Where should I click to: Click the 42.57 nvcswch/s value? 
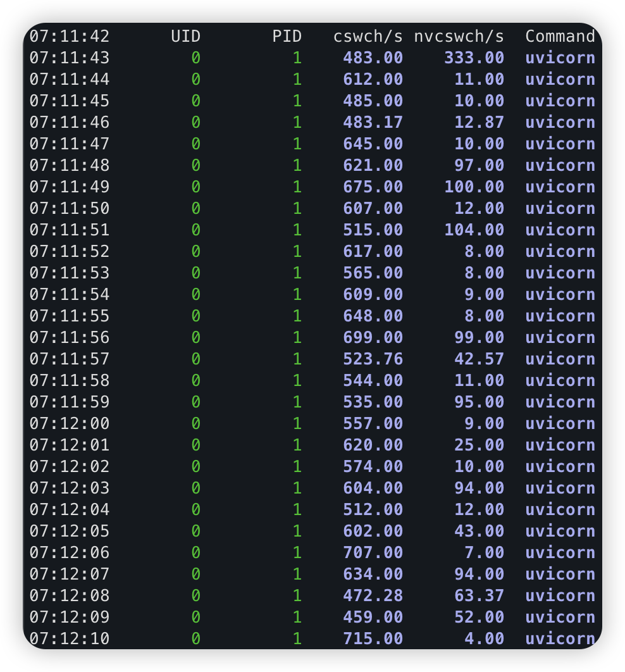[479, 359]
